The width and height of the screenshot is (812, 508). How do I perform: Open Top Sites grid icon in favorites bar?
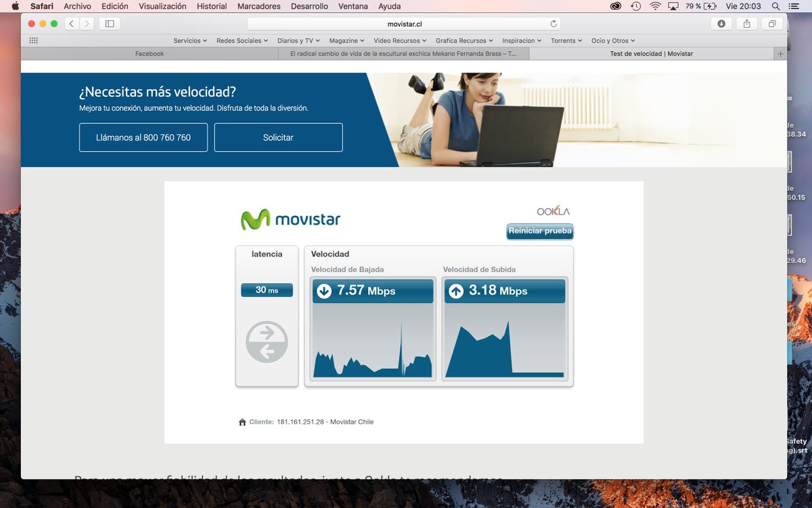pyautogui.click(x=33, y=41)
